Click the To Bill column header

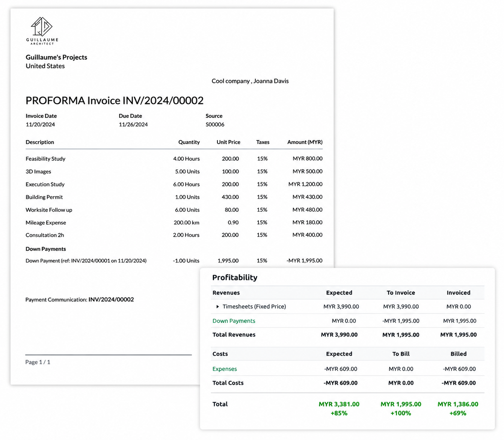401,354
